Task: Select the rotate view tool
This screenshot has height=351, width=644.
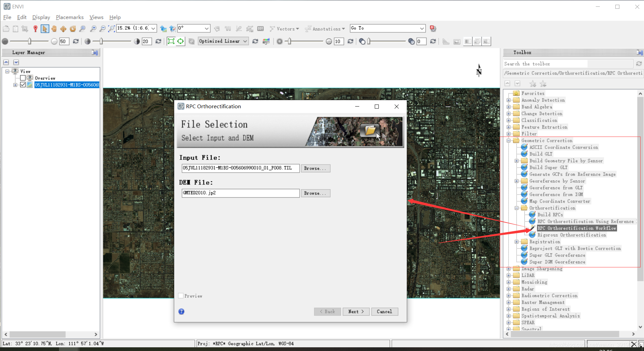Action: 72,29
